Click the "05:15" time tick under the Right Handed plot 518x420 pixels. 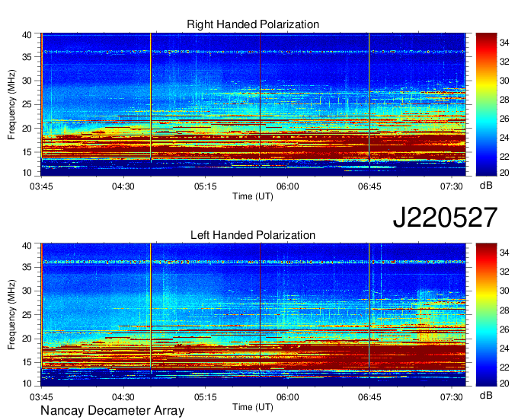(x=205, y=186)
